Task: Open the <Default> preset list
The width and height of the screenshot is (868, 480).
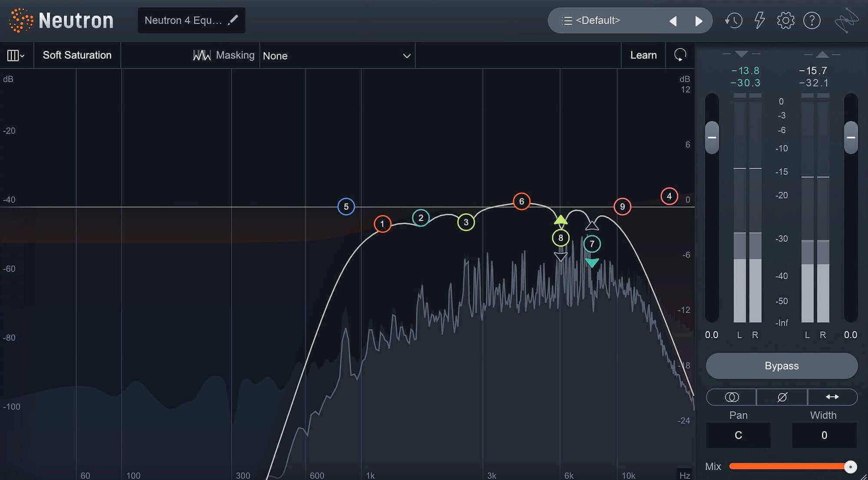Action: click(597, 20)
